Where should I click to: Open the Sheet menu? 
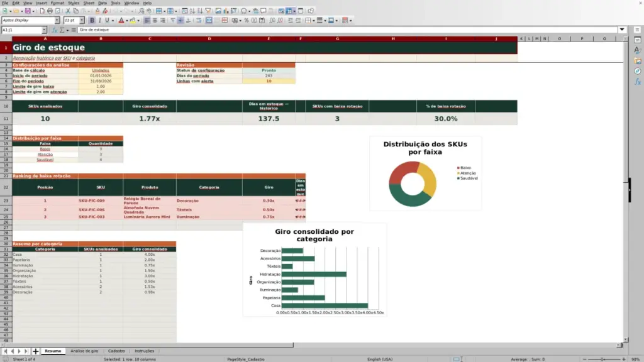[89, 3]
